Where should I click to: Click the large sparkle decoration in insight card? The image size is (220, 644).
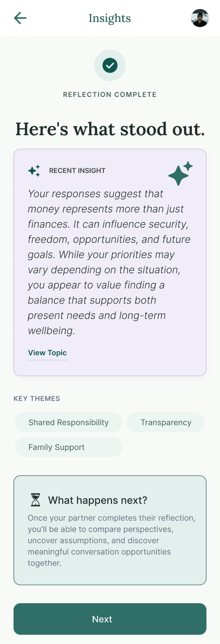tap(180, 173)
